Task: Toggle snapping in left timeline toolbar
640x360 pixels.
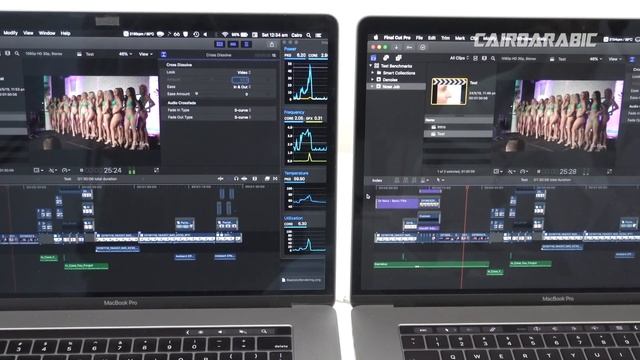Action: coord(244,179)
